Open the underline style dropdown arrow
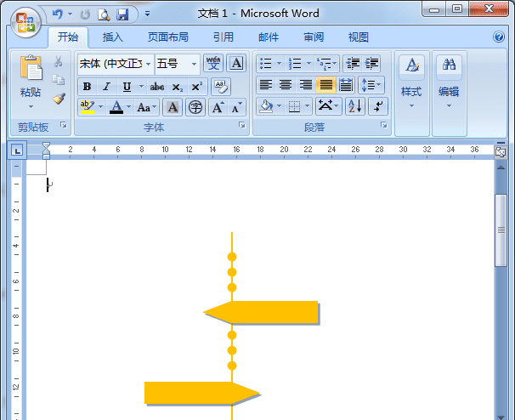The image size is (515, 420). point(141,87)
